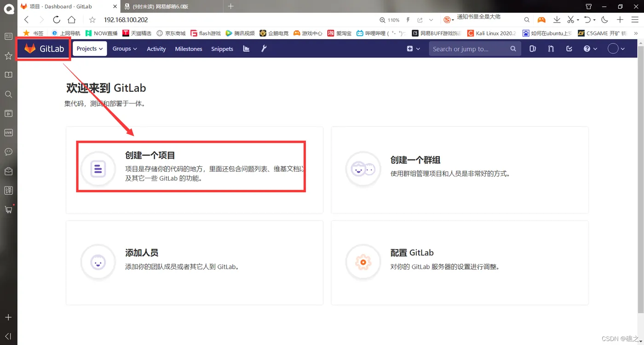Open the skin shirt icon in the title bar
The image size is (644, 345).
pos(589,6)
